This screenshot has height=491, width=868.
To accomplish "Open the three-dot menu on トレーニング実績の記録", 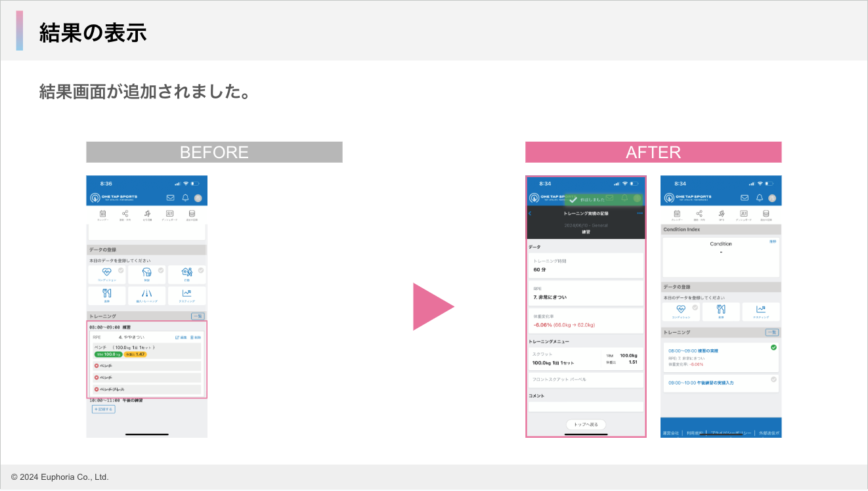I will tap(640, 213).
